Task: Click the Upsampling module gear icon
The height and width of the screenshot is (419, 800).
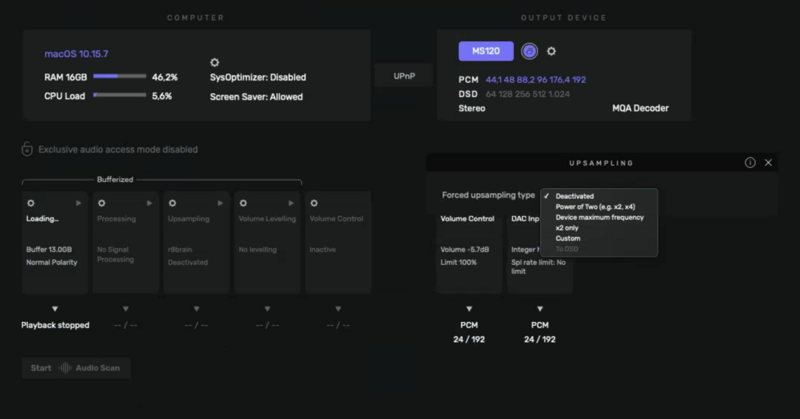Action: tap(172, 203)
